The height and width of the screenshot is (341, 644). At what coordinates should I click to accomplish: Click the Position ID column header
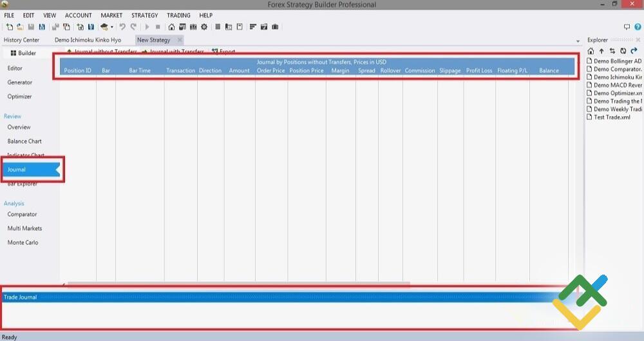[78, 70]
